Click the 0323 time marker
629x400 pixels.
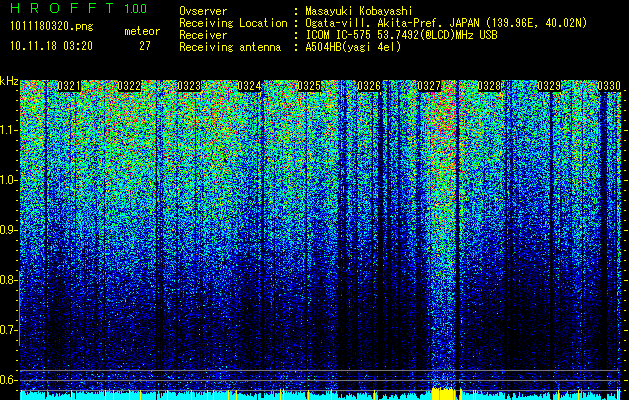point(189,86)
